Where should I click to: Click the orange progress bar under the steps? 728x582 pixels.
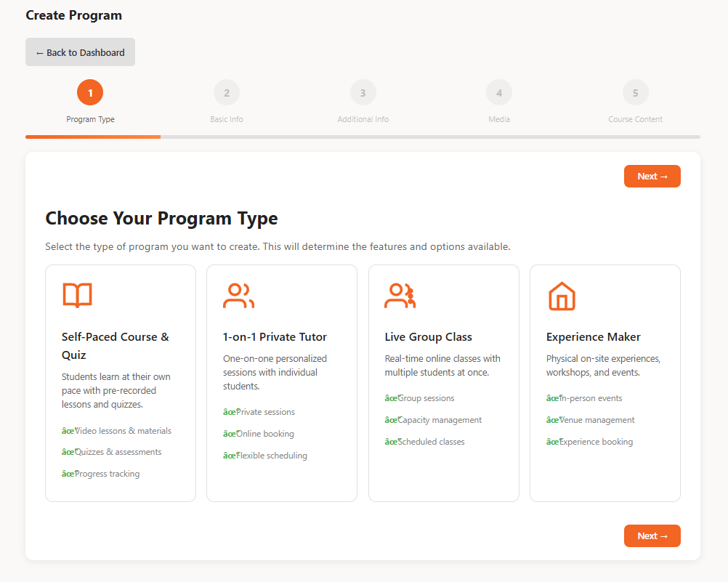coord(93,137)
